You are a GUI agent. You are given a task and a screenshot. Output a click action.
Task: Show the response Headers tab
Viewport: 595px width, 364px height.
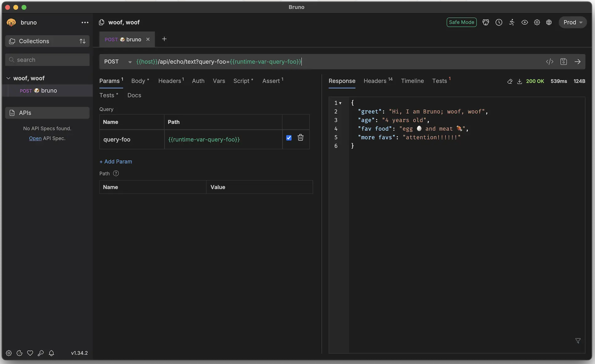(378, 81)
